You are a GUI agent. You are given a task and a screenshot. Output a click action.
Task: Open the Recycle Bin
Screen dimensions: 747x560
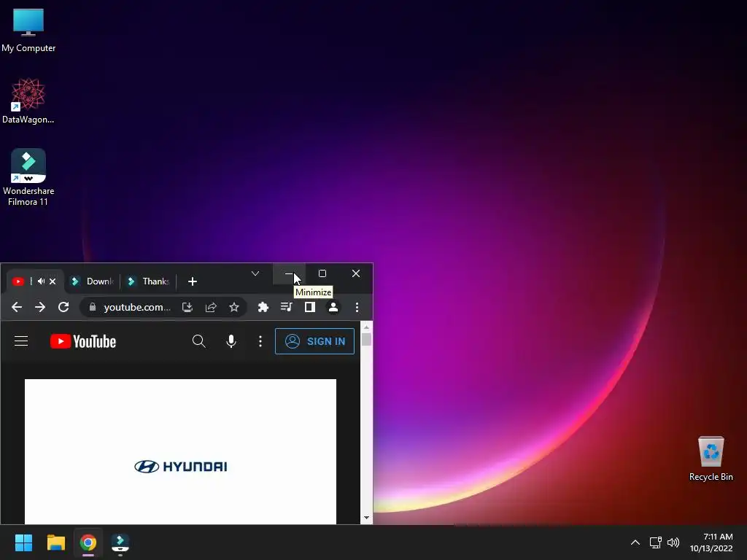[x=711, y=459]
